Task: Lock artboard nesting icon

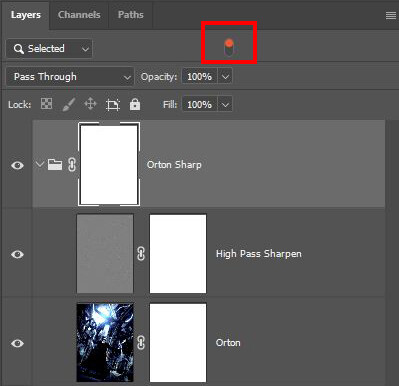Action: pos(113,105)
